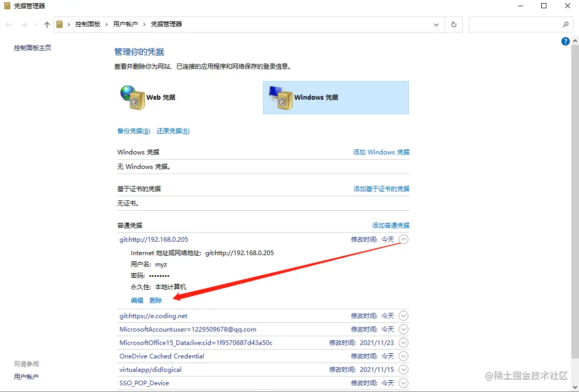Click the vertical scrollbar thumb
579x392 pixels.
pyautogui.click(x=575, y=201)
